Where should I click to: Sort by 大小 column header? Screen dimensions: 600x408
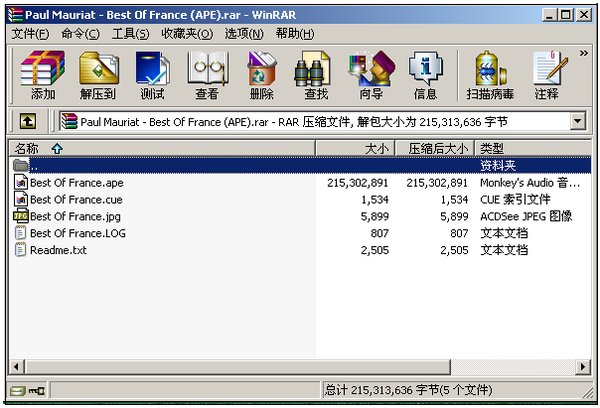[355, 149]
